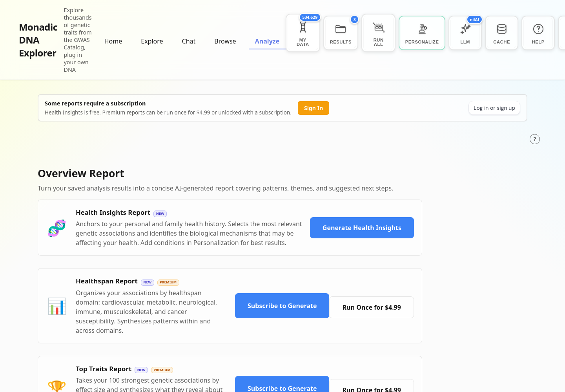
Task: Click Health Insights Report title
Action: click(x=113, y=212)
